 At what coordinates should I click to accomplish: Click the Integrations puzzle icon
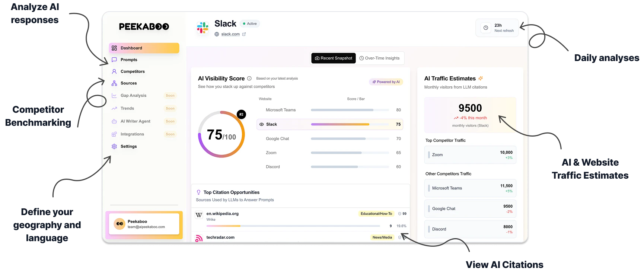(x=114, y=134)
